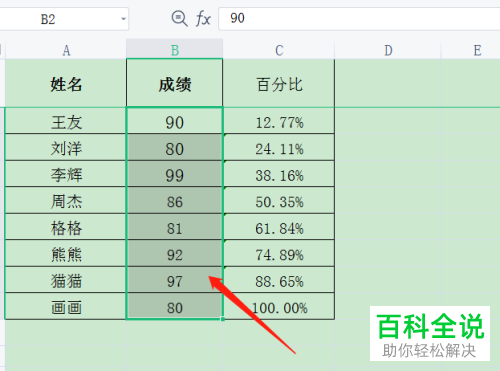500x371 pixels.
Task: Select column A header
Action: coord(66,50)
